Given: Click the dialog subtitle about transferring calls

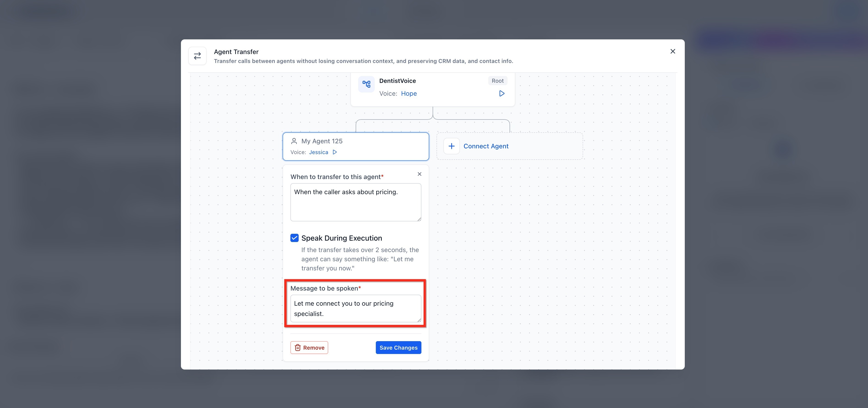Looking at the screenshot, I should tap(363, 61).
